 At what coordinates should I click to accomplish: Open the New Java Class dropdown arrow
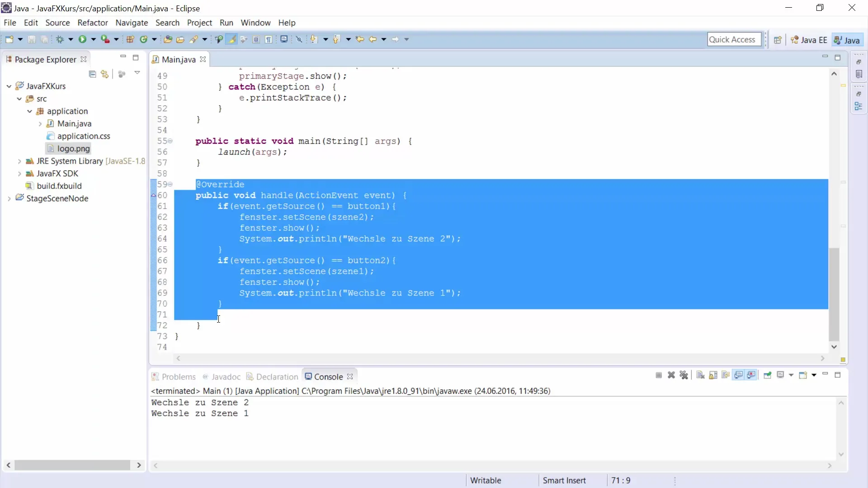tap(154, 40)
